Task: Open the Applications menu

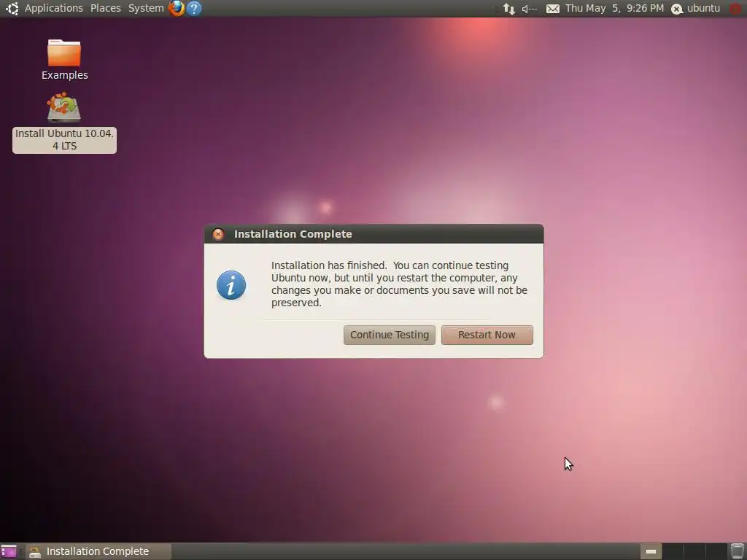Action: click(53, 8)
